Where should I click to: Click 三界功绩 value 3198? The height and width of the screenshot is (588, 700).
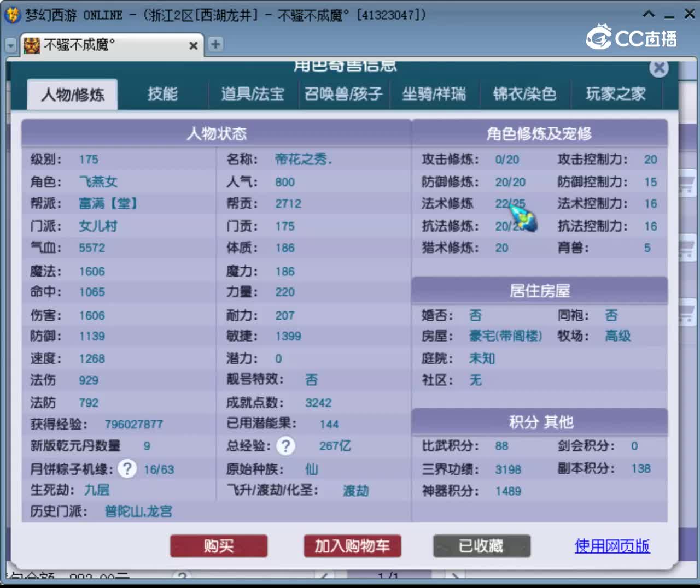508,470
